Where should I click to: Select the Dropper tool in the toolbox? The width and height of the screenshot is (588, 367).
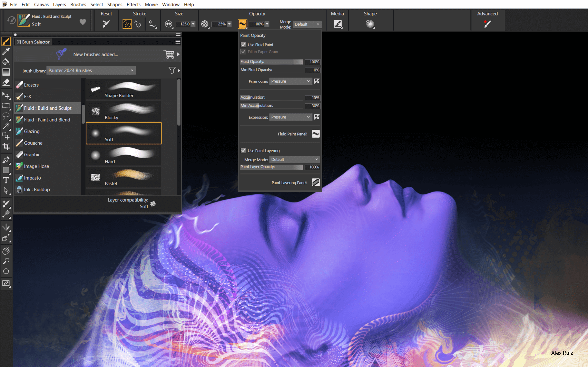6,51
